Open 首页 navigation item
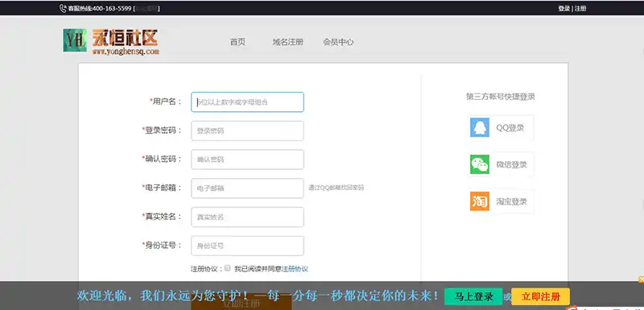This screenshot has width=644, height=310. point(237,42)
